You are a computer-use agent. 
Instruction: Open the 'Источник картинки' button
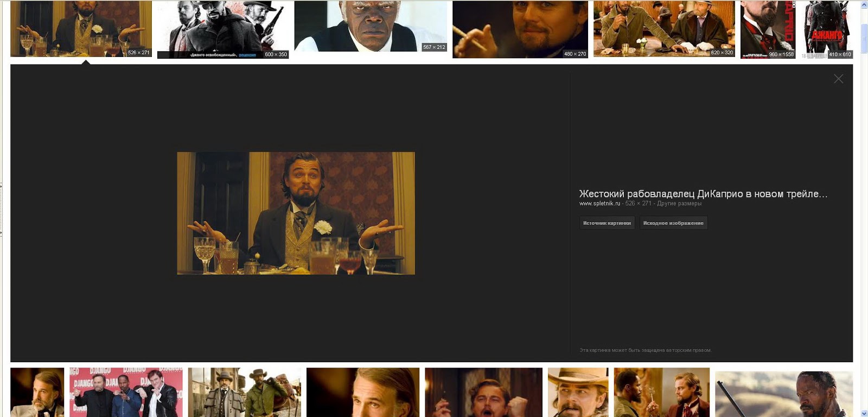point(607,223)
